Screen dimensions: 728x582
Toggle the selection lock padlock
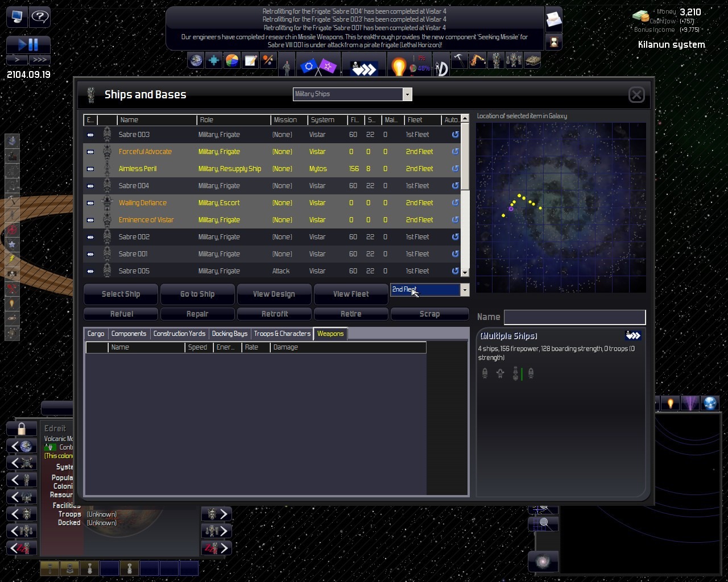click(22, 429)
